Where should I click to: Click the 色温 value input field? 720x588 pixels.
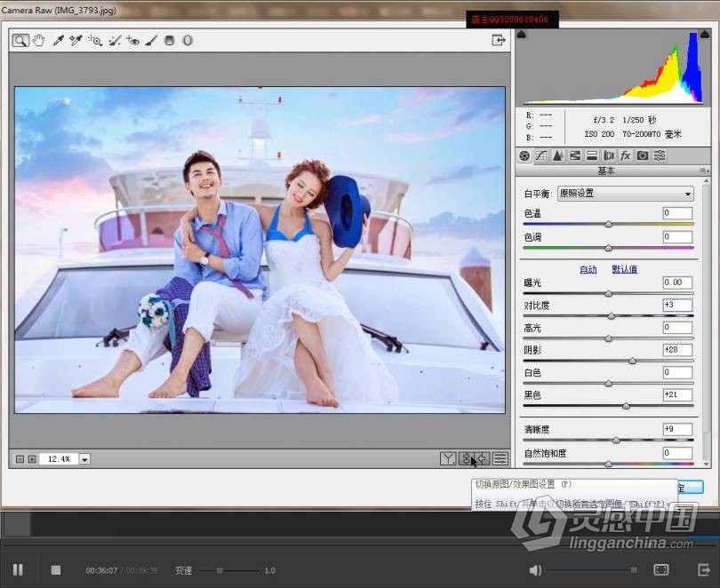click(x=677, y=213)
